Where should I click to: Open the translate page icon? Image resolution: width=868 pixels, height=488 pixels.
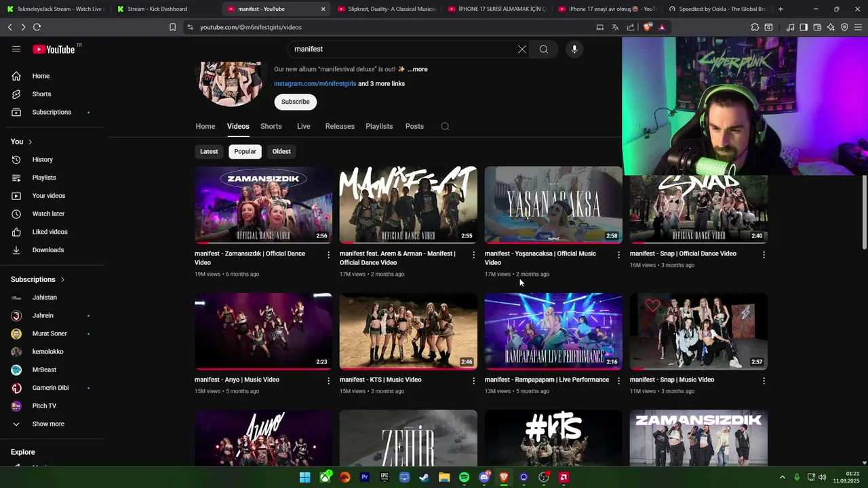615,27
